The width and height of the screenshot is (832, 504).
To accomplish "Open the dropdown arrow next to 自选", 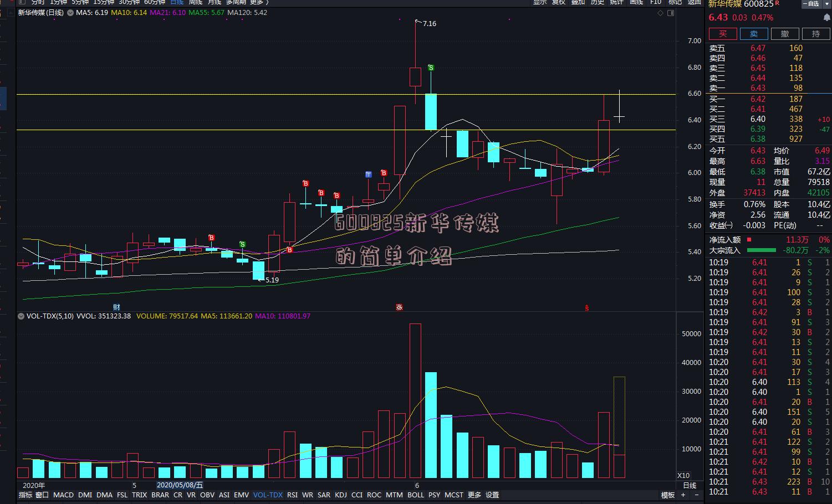I will pyautogui.click(x=827, y=4).
